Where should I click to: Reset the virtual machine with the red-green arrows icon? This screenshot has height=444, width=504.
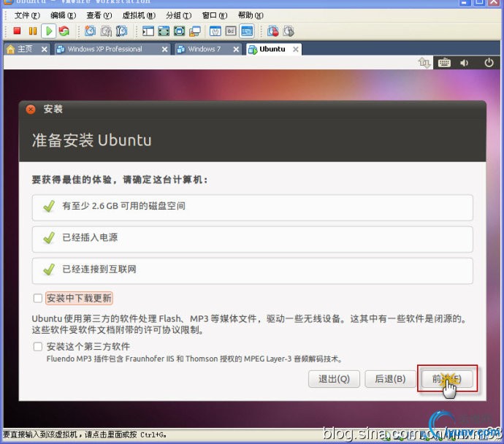tap(64, 31)
